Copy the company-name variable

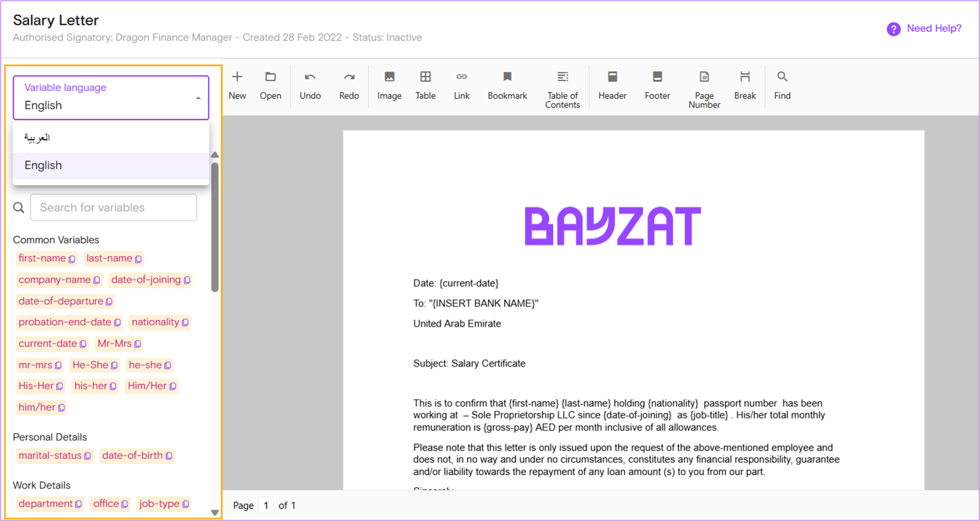(x=96, y=280)
